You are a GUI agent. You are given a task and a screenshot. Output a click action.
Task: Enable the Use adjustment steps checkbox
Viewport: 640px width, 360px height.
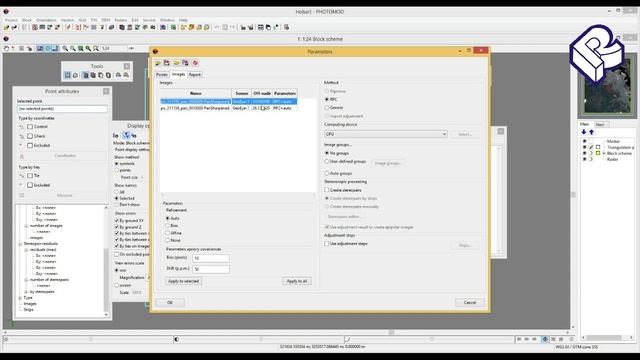pos(327,244)
